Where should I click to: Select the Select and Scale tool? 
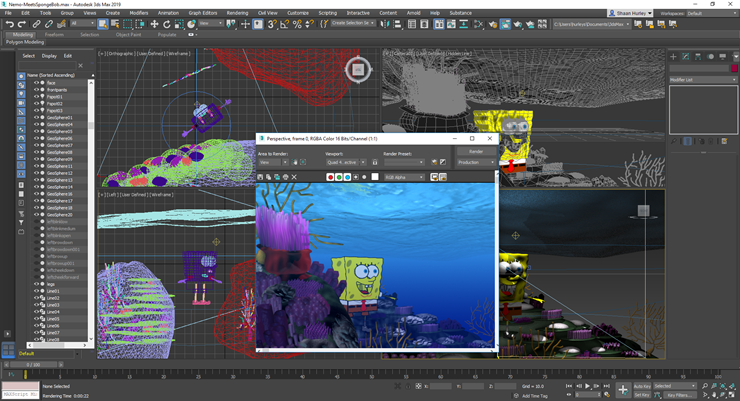click(179, 24)
